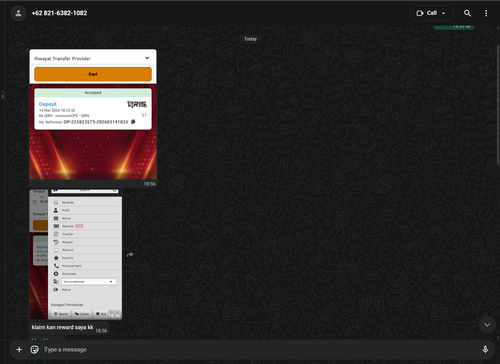Image resolution: width=500 pixels, height=364 pixels.
Task: Open the contact profile avatar
Action: point(18,13)
